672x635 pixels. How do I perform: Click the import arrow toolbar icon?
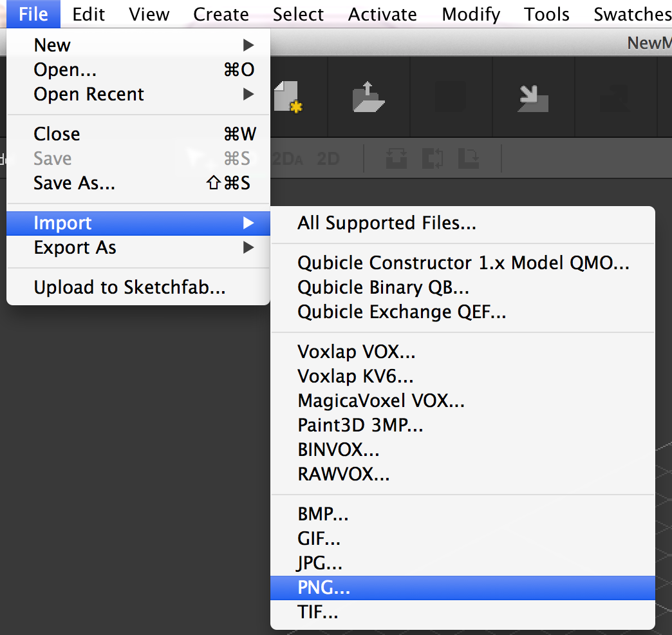point(533,99)
